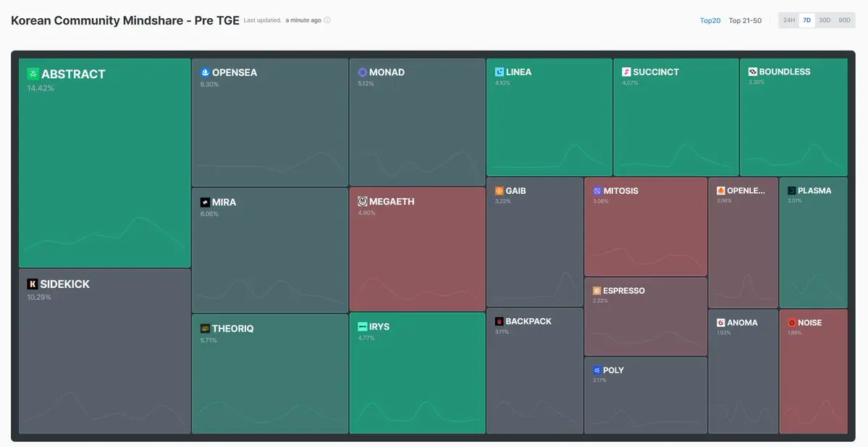Click the Linea logo icon
Viewport: 868px width, 447px height.
click(500, 72)
